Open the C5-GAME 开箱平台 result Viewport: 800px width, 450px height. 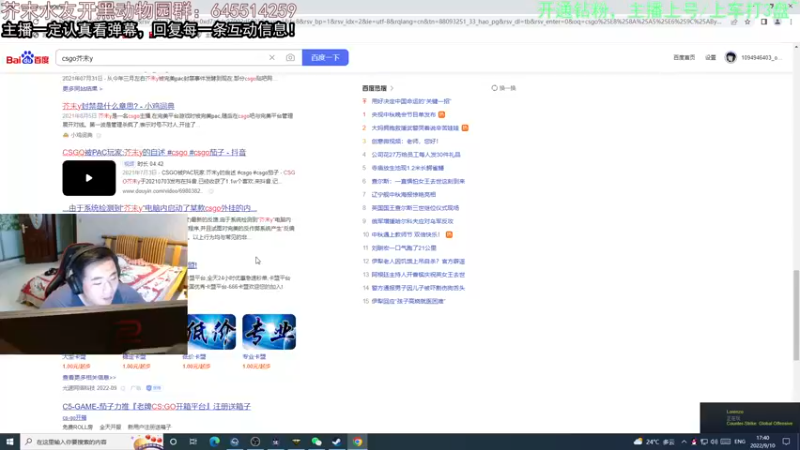coord(157,407)
